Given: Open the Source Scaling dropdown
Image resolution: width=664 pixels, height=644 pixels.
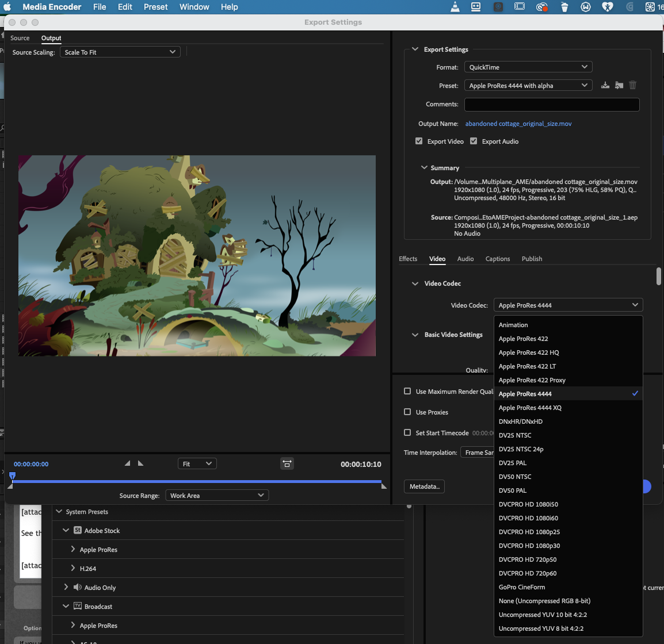Looking at the screenshot, I should tap(120, 52).
